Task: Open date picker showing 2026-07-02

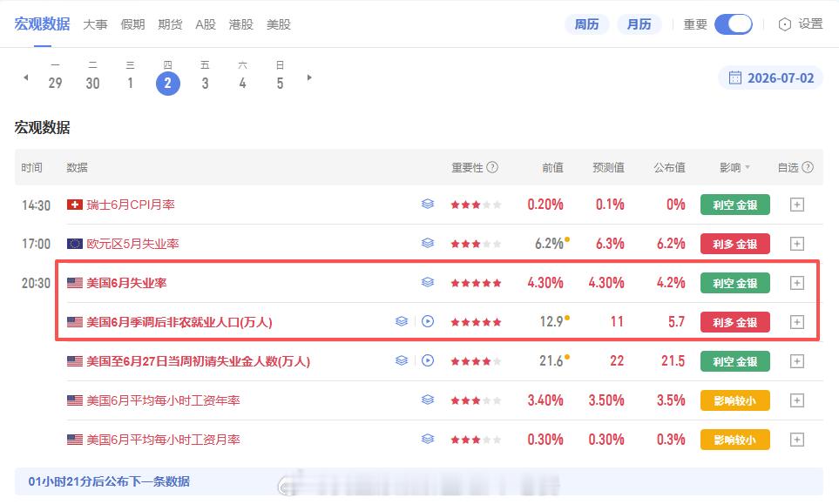Action: click(770, 78)
